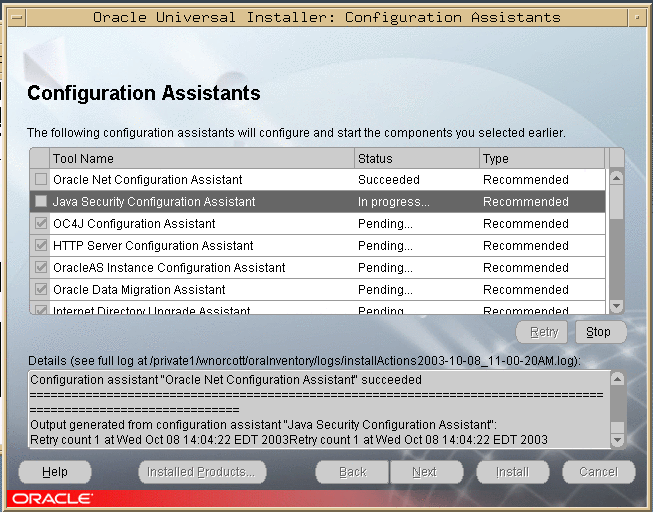653x512 pixels.
Task: Click assistants table scrollbar up arrow
Action: pyautogui.click(x=616, y=178)
